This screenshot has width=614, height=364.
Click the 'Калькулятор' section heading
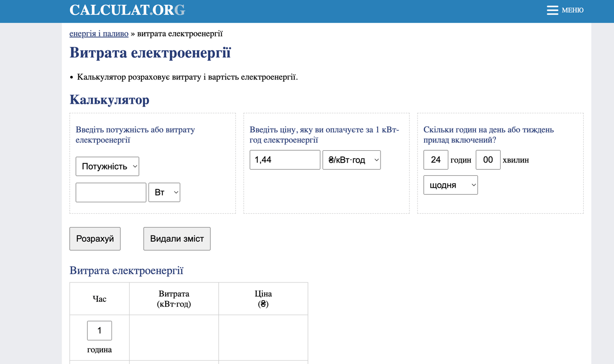pyautogui.click(x=109, y=100)
